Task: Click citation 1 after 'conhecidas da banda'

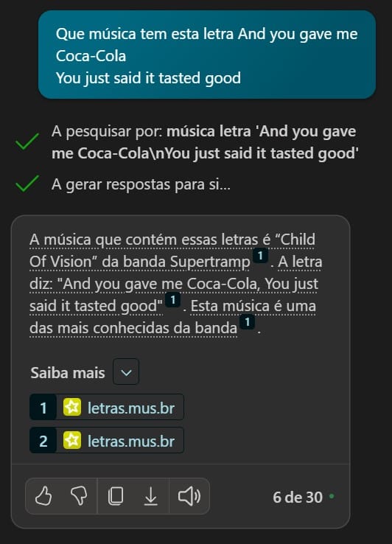Action: pos(247,322)
